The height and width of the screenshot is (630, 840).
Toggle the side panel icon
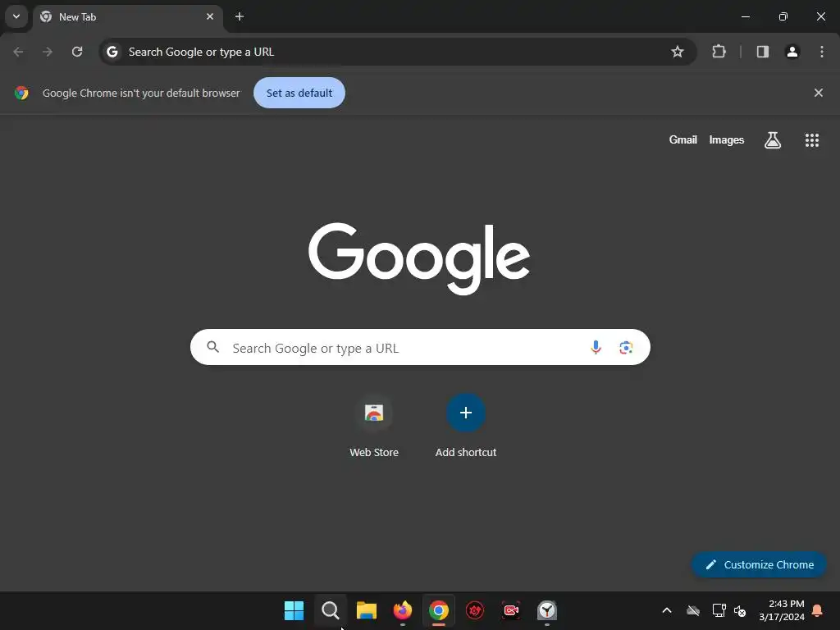(762, 52)
